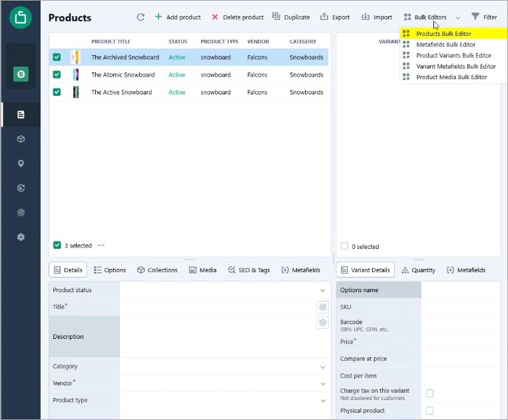The width and height of the screenshot is (508, 420).
Task: Open the AI assistant sidebar icon
Action: point(21,212)
